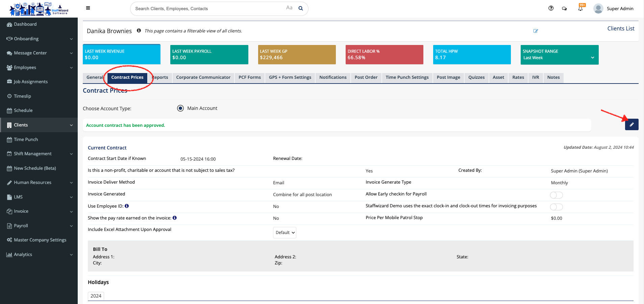Viewport: 644px width, 304px height.
Task: Open the chat messages icon
Action: (x=564, y=8)
